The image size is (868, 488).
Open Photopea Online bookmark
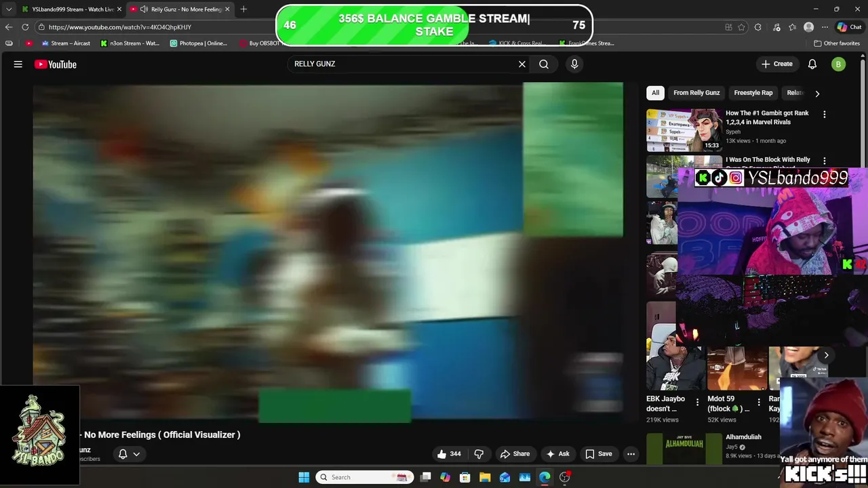click(x=199, y=43)
